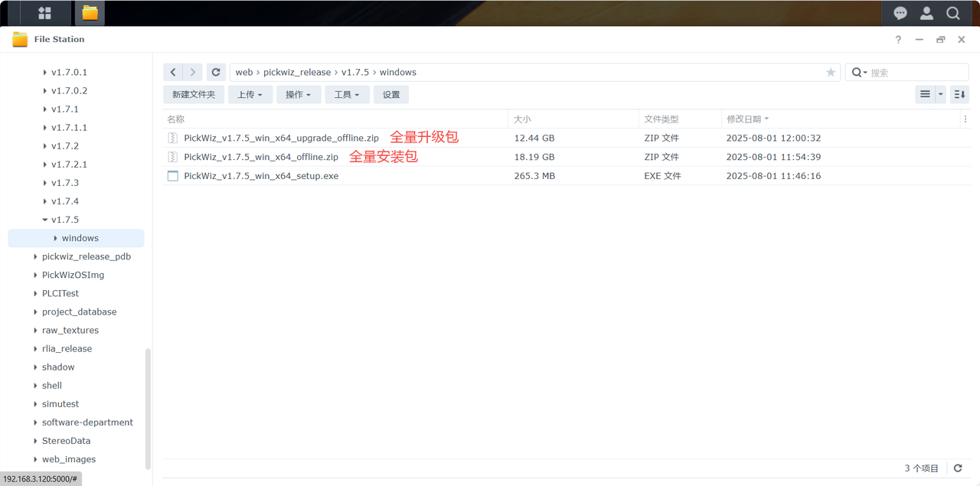Click the DSM top-bar search magnifier icon

coord(952,13)
